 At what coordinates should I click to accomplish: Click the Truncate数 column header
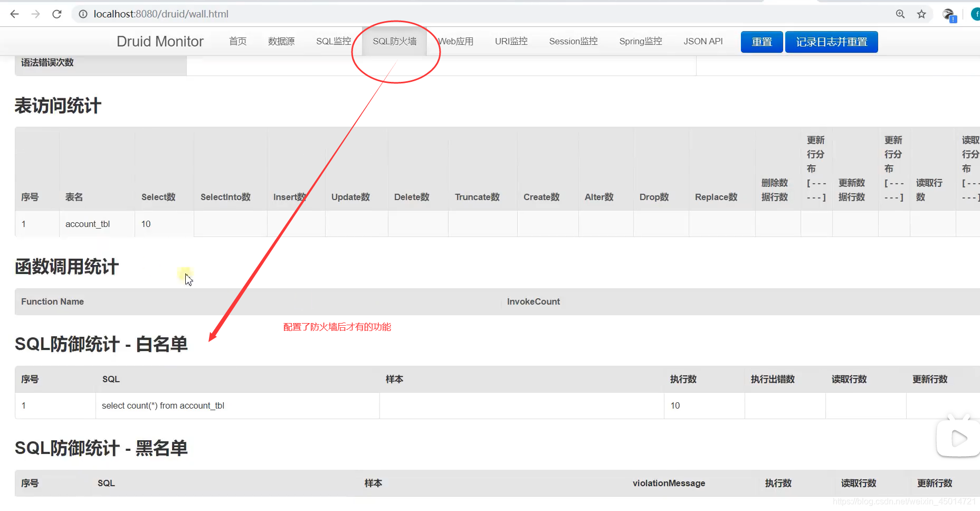[x=477, y=197]
